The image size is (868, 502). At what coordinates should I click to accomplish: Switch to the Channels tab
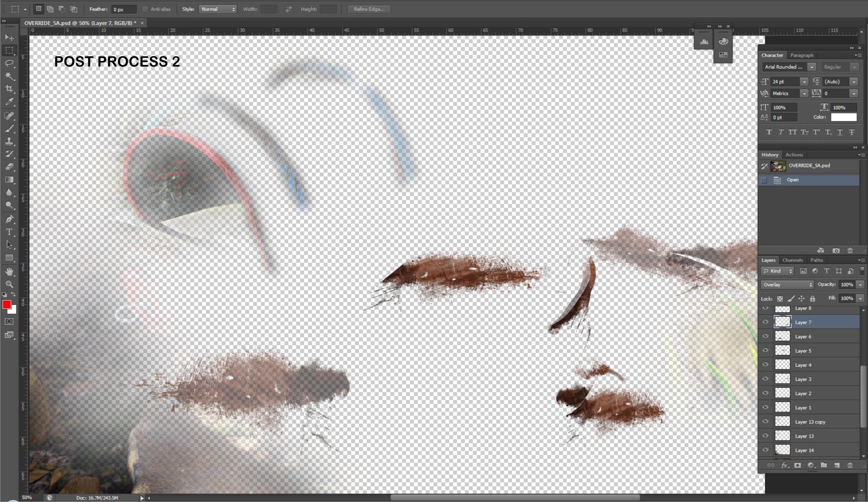792,260
